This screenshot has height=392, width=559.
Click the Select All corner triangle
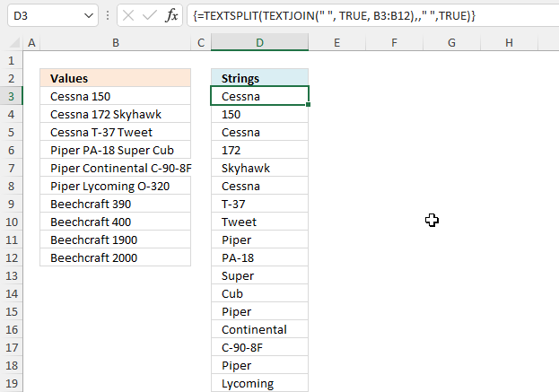pyautogui.click(x=14, y=43)
